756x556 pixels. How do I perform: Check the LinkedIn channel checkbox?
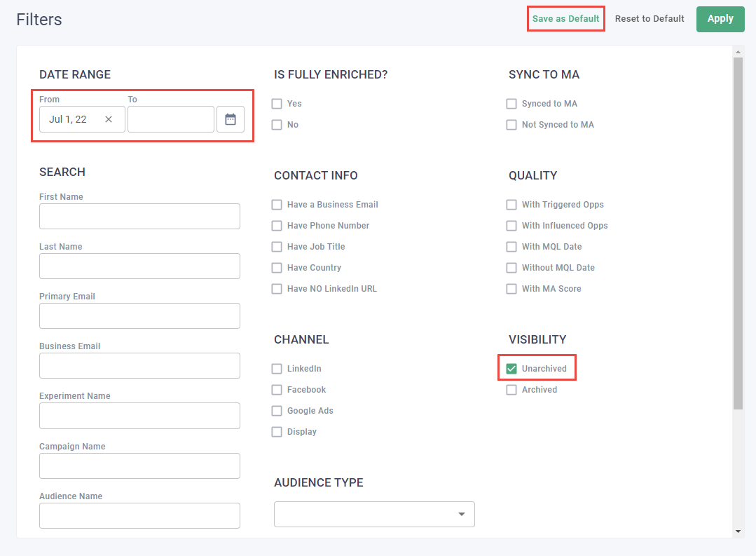(x=277, y=369)
